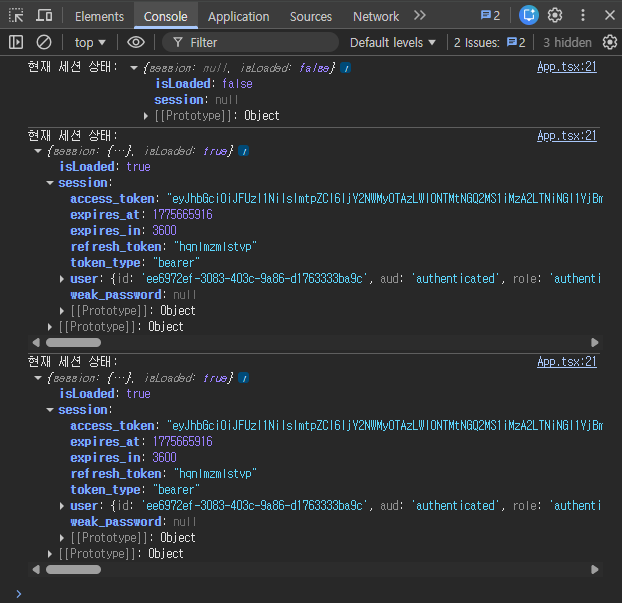
Task: Open the customize DevTools three-dot menu
Action: [x=581, y=16]
